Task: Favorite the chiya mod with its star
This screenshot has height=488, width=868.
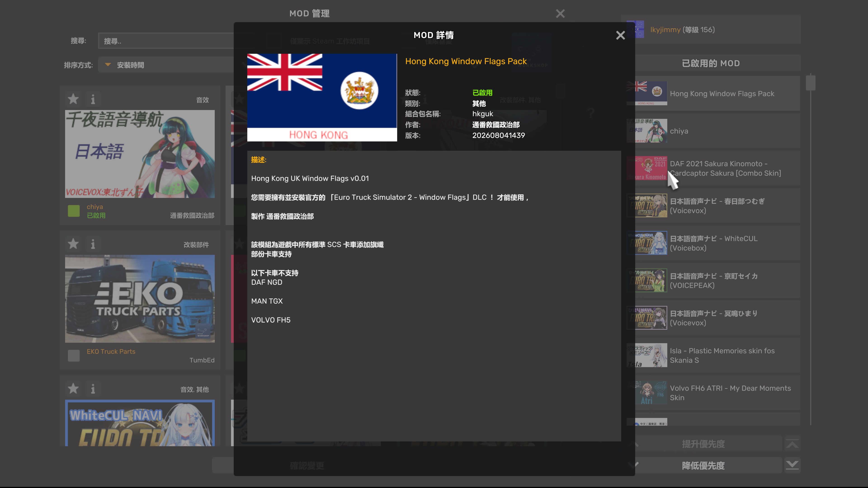Action: [73, 99]
